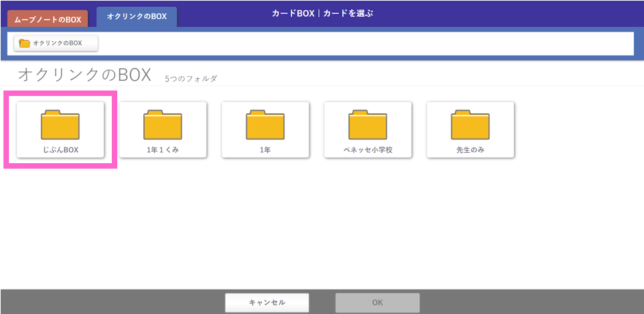Switch to the ムーブノートのBOX tab
Screen dimensions: 644x314
(x=47, y=19)
